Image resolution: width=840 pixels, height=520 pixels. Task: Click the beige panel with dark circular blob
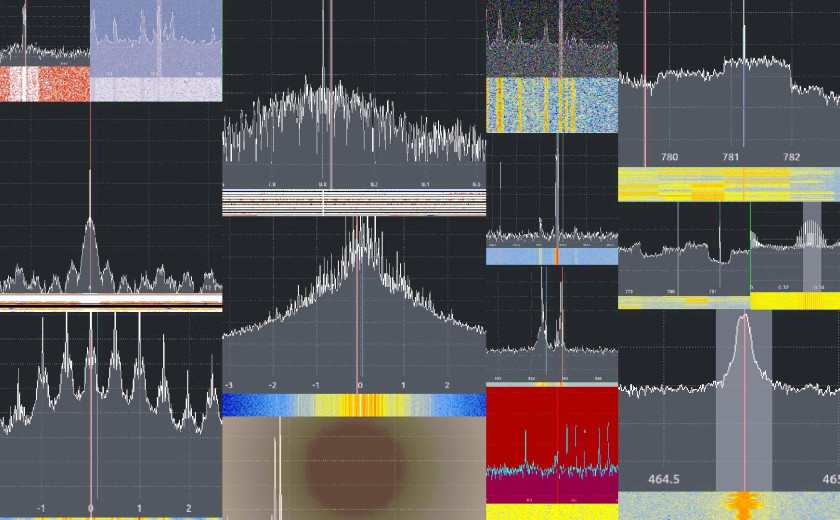(x=353, y=468)
